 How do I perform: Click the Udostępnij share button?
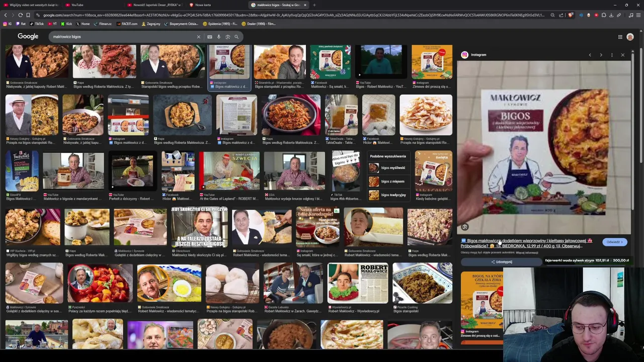point(502,261)
